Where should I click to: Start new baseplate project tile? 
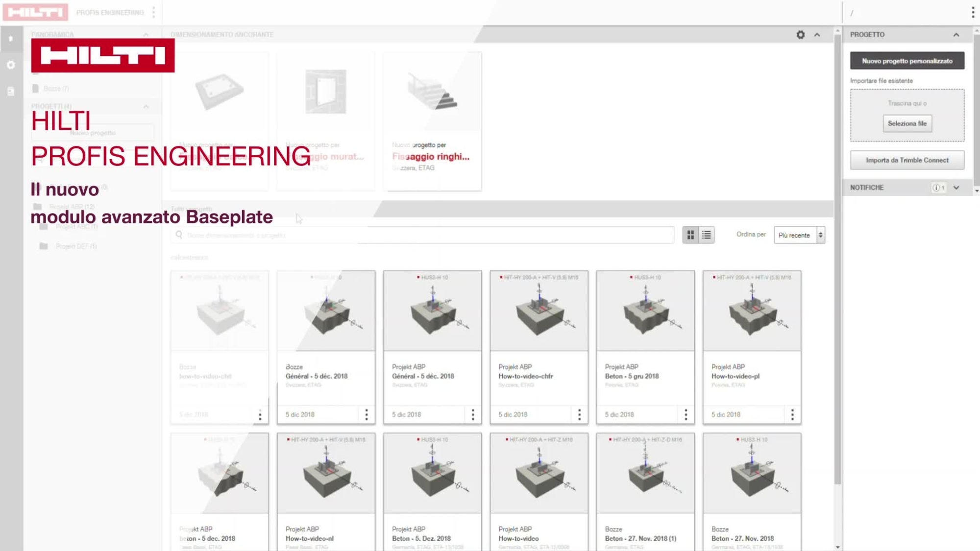click(220, 121)
